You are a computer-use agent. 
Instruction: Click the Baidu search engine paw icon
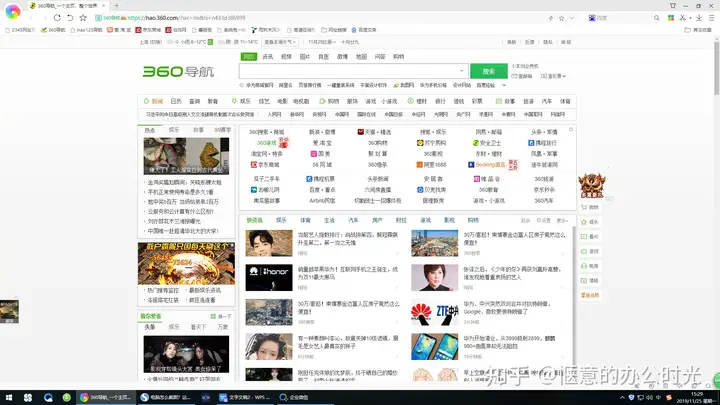tap(592, 18)
